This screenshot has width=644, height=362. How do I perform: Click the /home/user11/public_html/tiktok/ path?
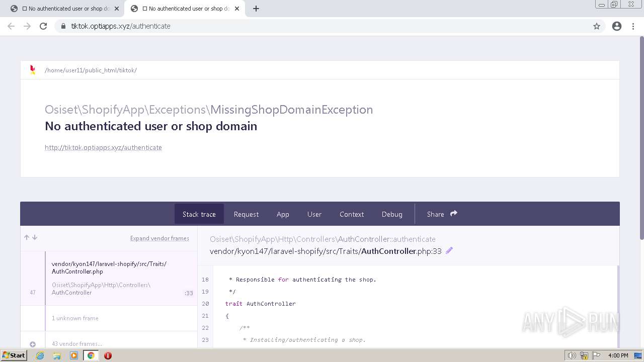click(91, 70)
